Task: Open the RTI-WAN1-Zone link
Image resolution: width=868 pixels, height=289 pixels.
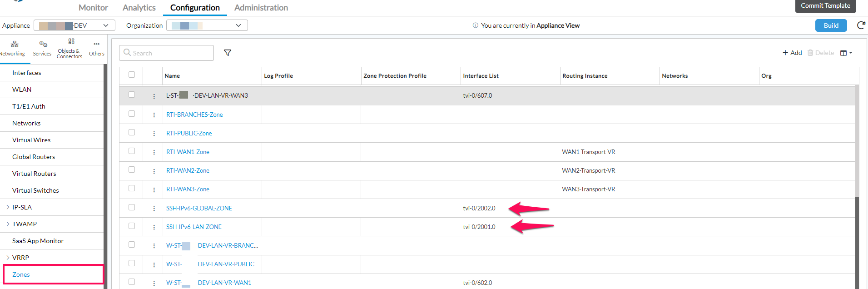Action: [188, 152]
